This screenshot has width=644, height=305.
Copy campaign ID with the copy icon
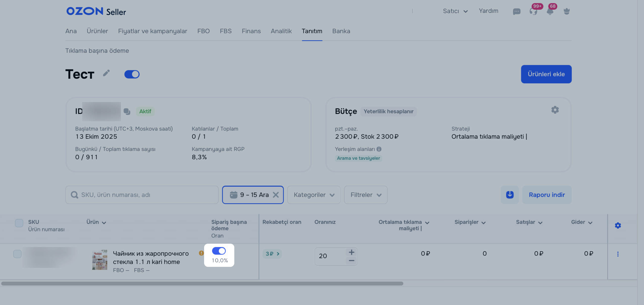coord(127,111)
